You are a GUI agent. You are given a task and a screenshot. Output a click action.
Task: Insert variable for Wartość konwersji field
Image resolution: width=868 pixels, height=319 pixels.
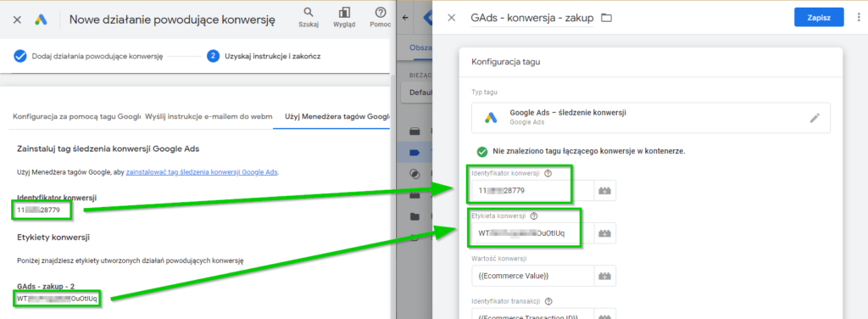click(x=605, y=276)
